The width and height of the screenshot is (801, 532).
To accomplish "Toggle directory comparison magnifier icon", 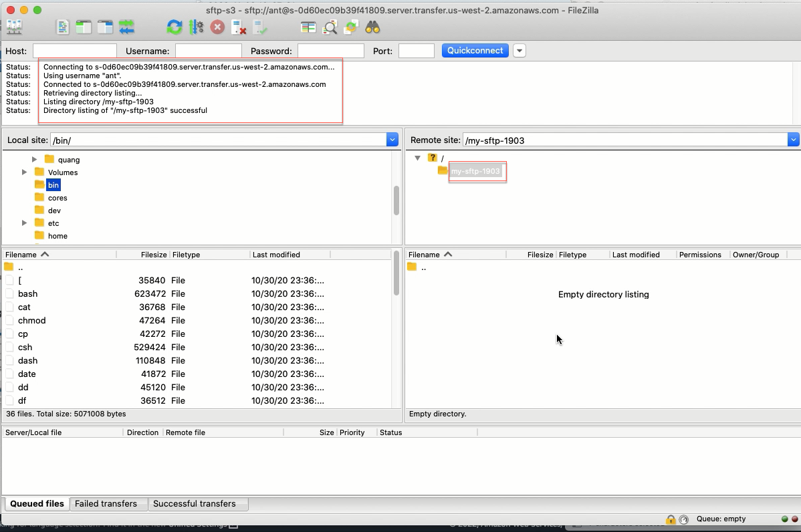I will (x=330, y=27).
